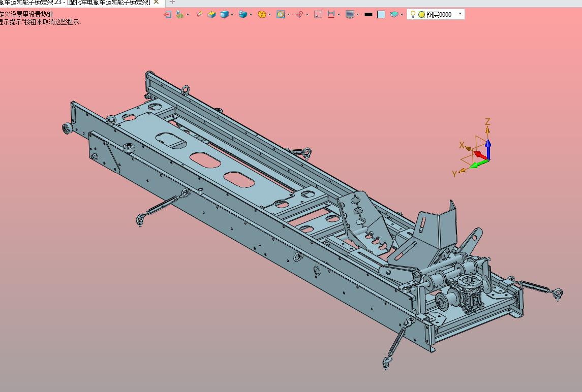Click the yellow-top box view icon
This screenshot has height=392, width=582.
click(211, 14)
